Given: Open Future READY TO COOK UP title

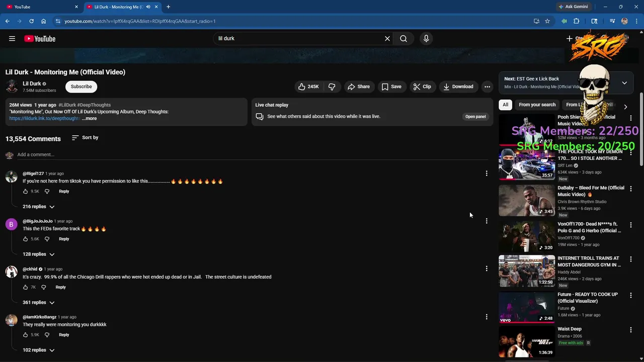Looking at the screenshot, I should pyautogui.click(x=588, y=298).
